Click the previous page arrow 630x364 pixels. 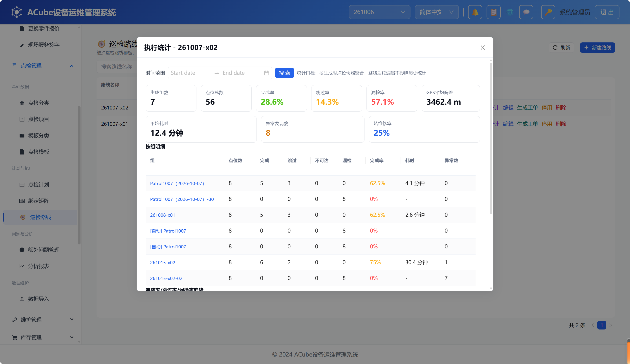pos(593,325)
